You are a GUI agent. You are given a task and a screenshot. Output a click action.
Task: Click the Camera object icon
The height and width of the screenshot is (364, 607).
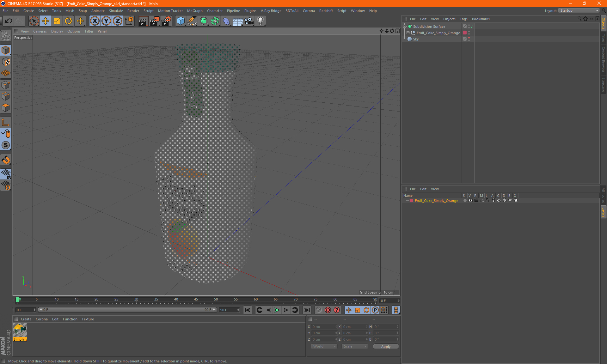click(249, 21)
